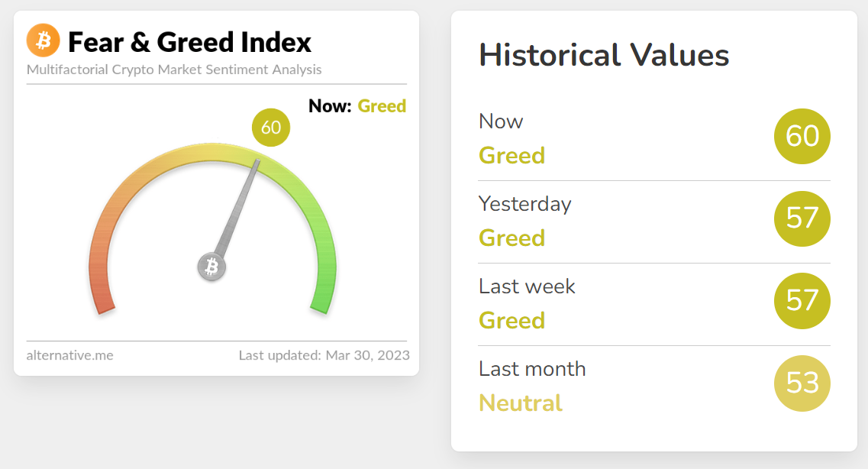Select the Last week row label
This screenshot has height=469, width=868.
coord(527,286)
